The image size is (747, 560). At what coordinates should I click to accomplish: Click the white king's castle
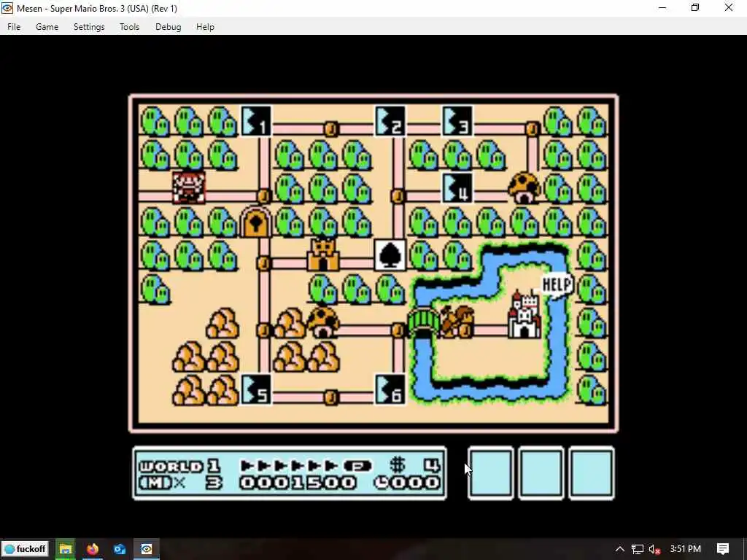tap(525, 315)
